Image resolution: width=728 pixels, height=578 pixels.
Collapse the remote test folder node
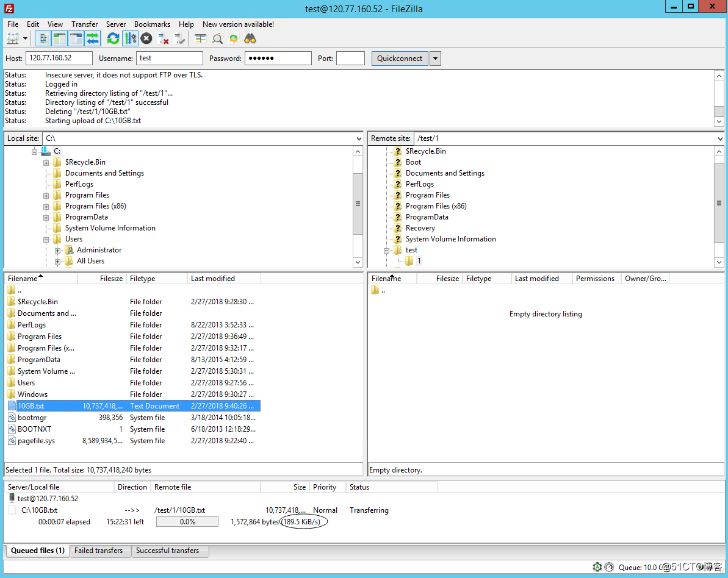click(x=386, y=251)
